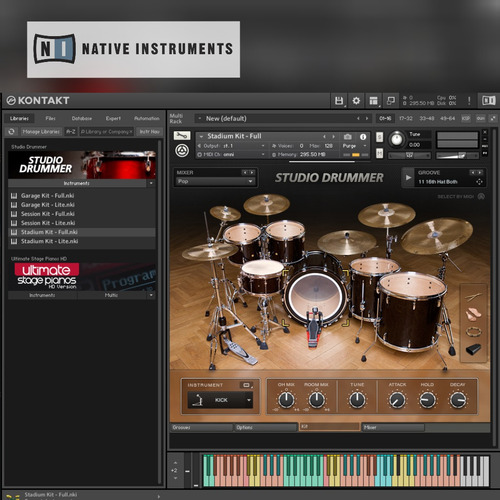Open the snapshot camera view
The image size is (500, 500).
[x=347, y=137]
